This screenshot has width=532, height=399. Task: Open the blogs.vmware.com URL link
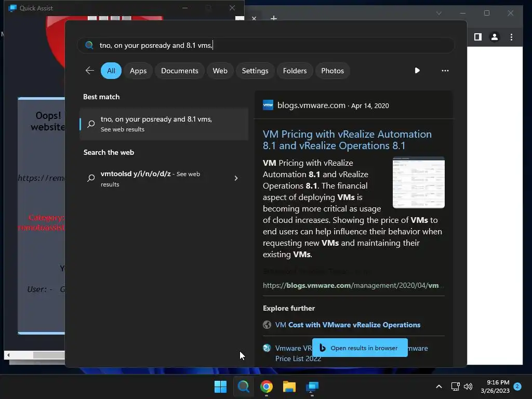pyautogui.click(x=353, y=285)
